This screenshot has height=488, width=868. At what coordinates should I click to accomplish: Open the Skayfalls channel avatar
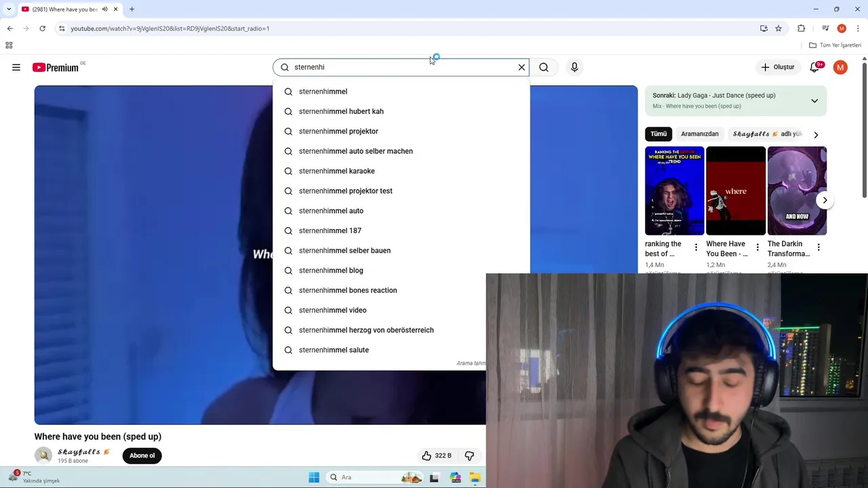[x=43, y=455]
